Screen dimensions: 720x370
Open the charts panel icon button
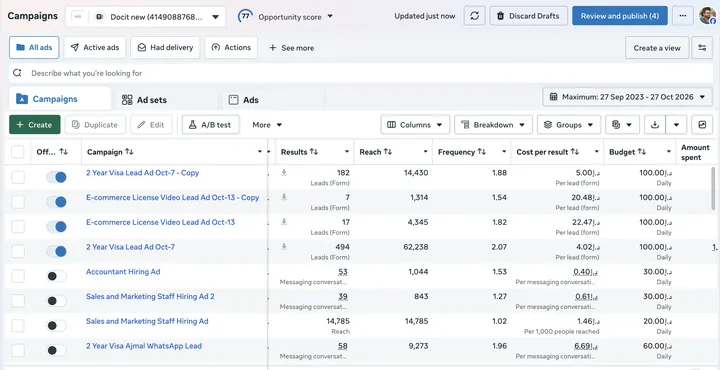(x=702, y=125)
